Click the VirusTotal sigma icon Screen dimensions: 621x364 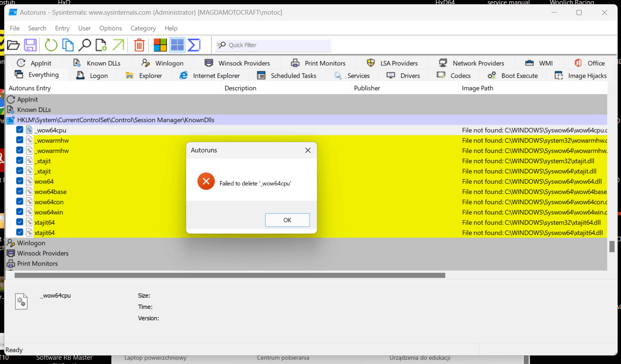point(194,45)
